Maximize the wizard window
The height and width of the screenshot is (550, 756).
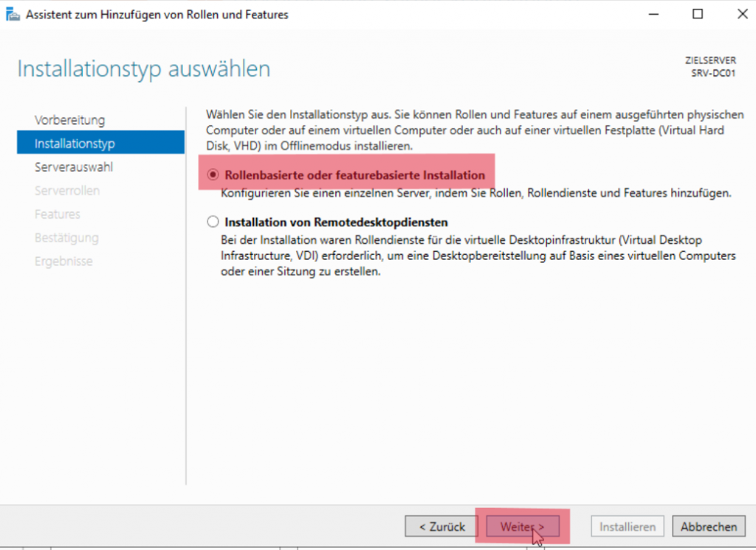(698, 15)
